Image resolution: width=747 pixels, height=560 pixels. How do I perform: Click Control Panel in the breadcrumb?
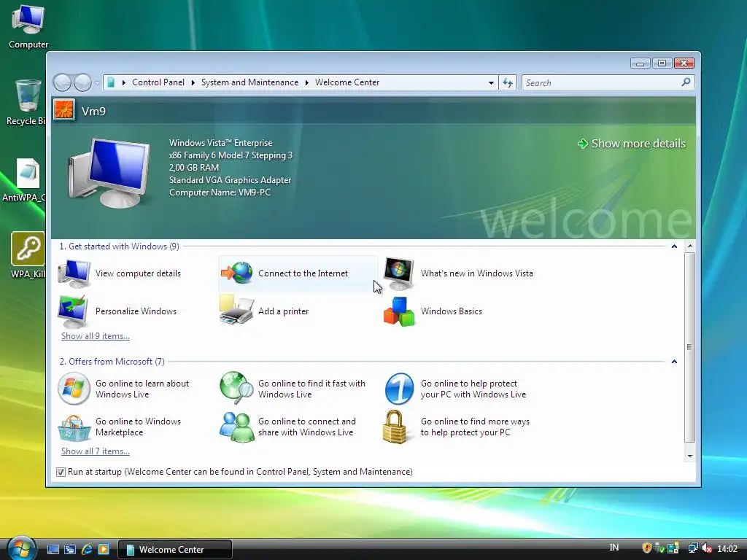coord(158,82)
